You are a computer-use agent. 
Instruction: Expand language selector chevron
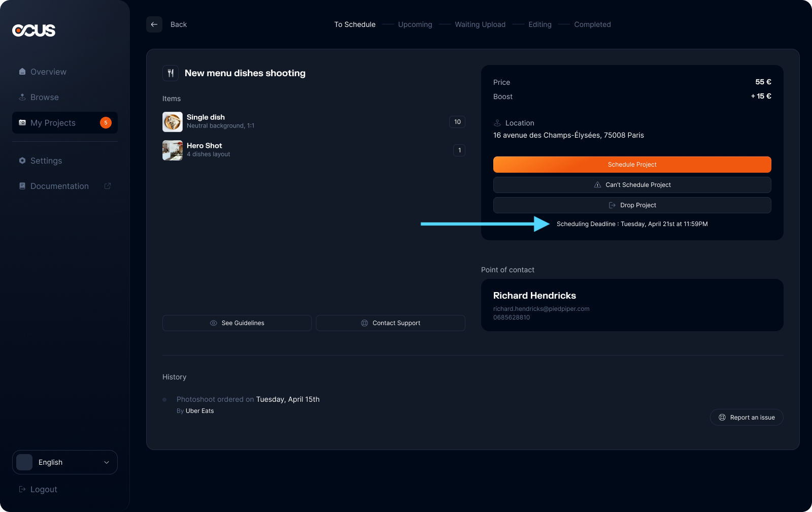click(x=107, y=462)
